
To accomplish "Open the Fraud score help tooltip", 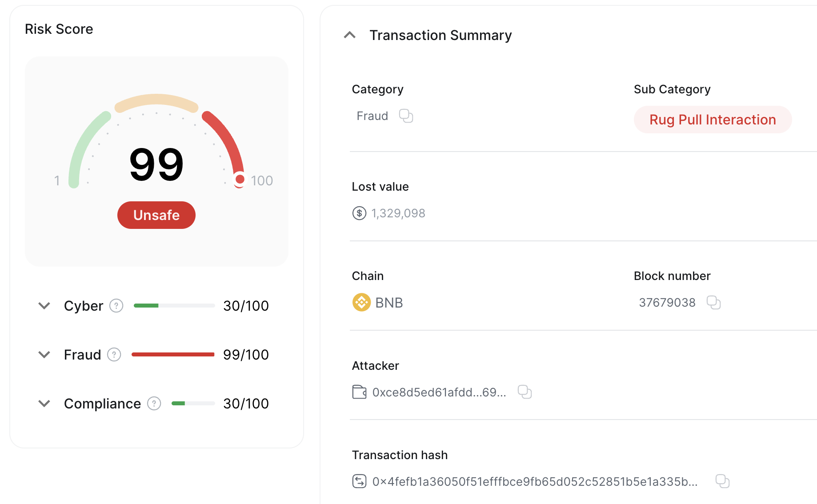I will [114, 355].
